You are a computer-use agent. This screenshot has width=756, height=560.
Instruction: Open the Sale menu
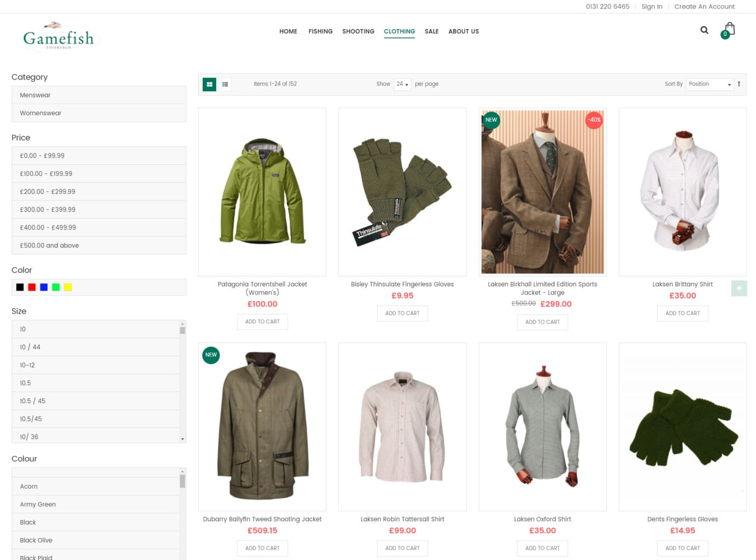click(x=432, y=31)
